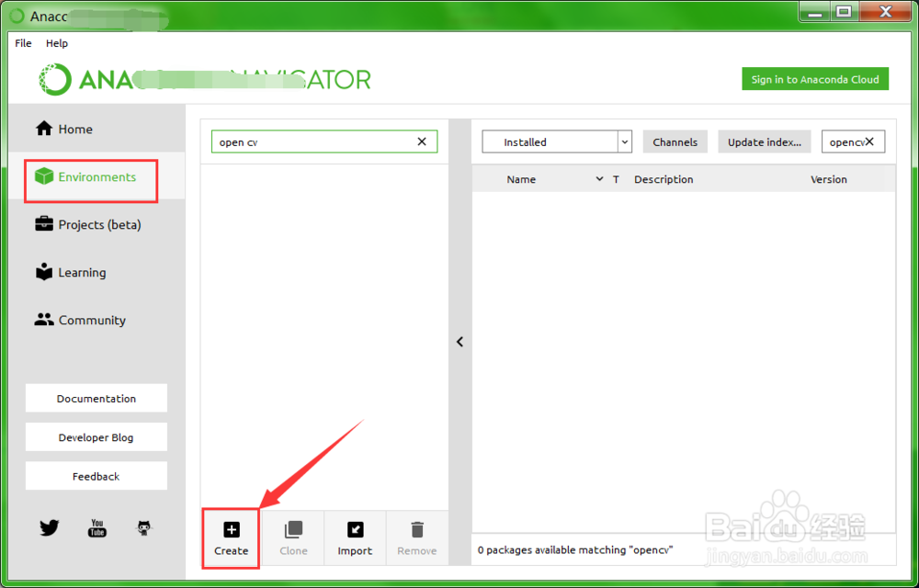This screenshot has height=588, width=919.
Task: Click the Clone environment icon
Action: click(x=293, y=530)
